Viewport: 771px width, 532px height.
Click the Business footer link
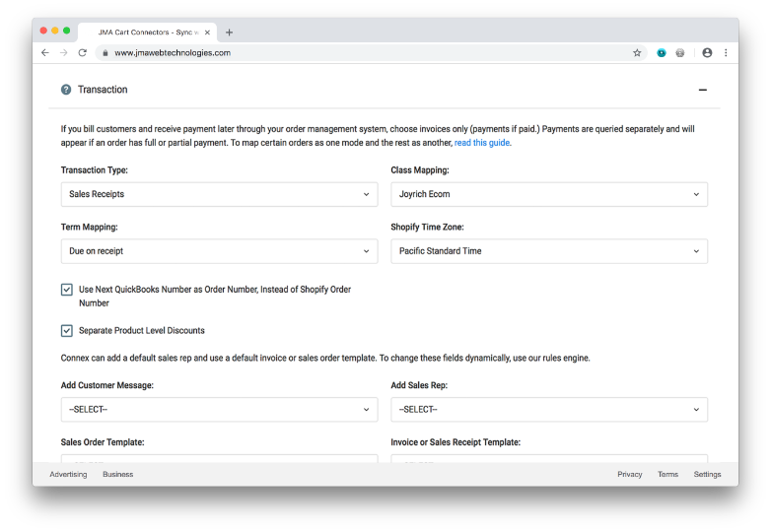(118, 475)
